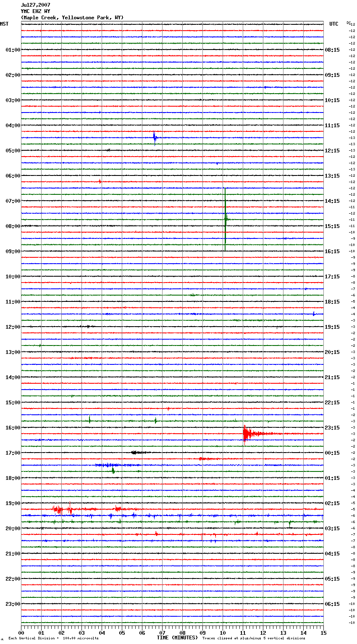Image resolution: width=357 pixels, height=644 pixels.
Task: Click the 16:15 UTC row label
Action: click(332, 251)
